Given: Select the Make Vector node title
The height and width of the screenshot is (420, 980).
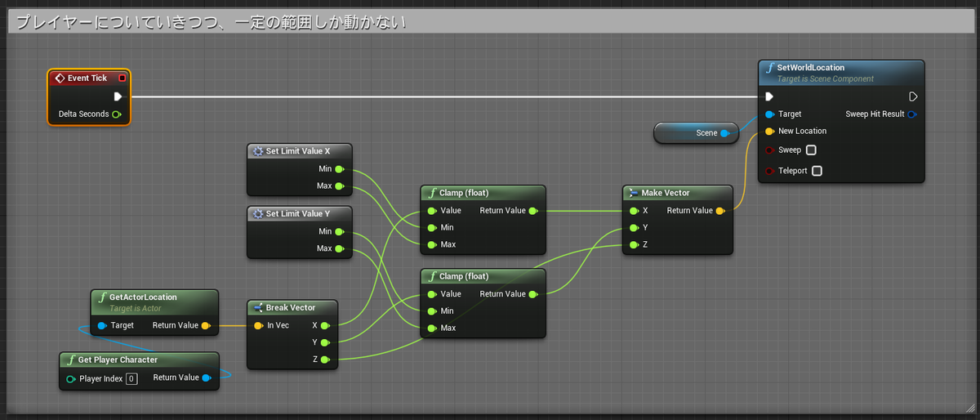Looking at the screenshot, I should click(666, 193).
